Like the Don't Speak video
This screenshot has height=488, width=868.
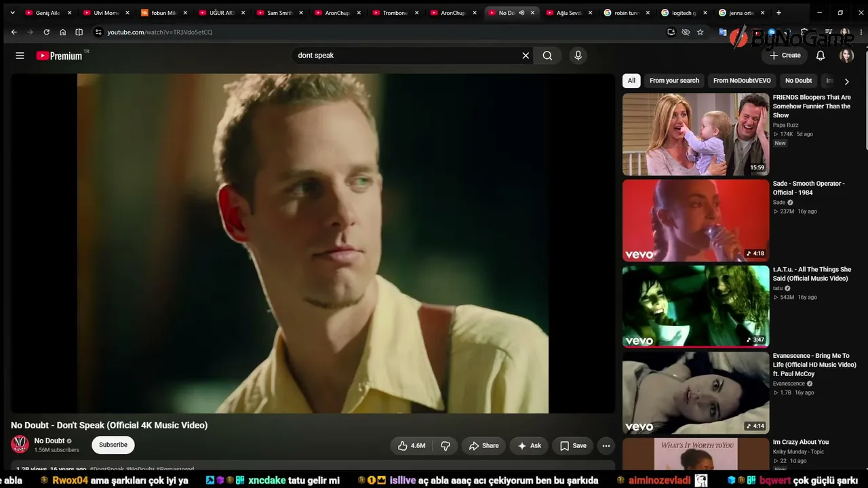[412, 445]
